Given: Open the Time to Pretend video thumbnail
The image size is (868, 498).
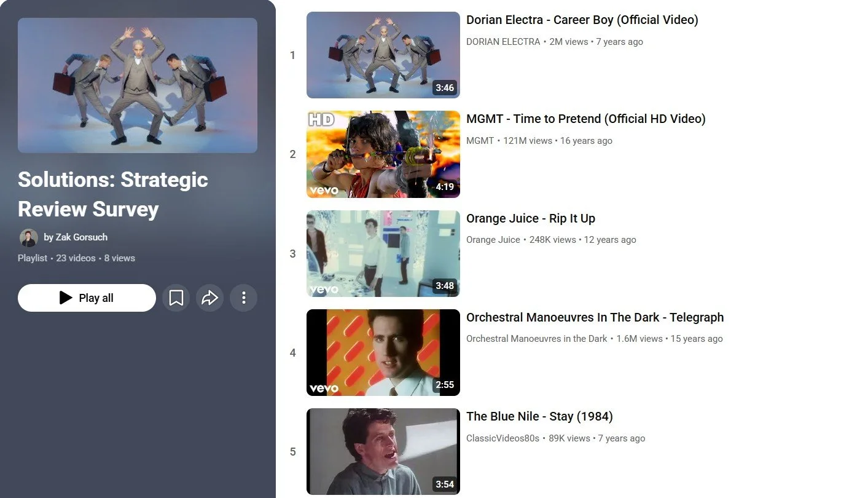Looking at the screenshot, I should [x=383, y=154].
